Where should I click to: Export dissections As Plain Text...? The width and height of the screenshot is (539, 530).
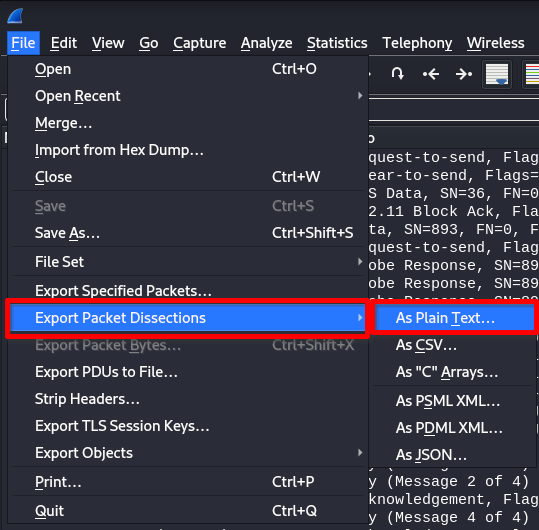[x=454, y=318]
